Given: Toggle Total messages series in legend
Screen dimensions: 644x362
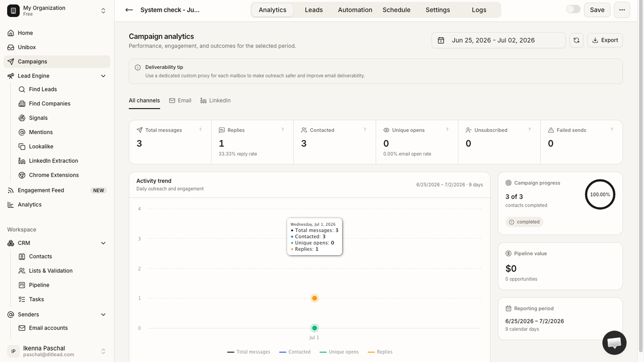Looking at the screenshot, I should coord(249,352).
